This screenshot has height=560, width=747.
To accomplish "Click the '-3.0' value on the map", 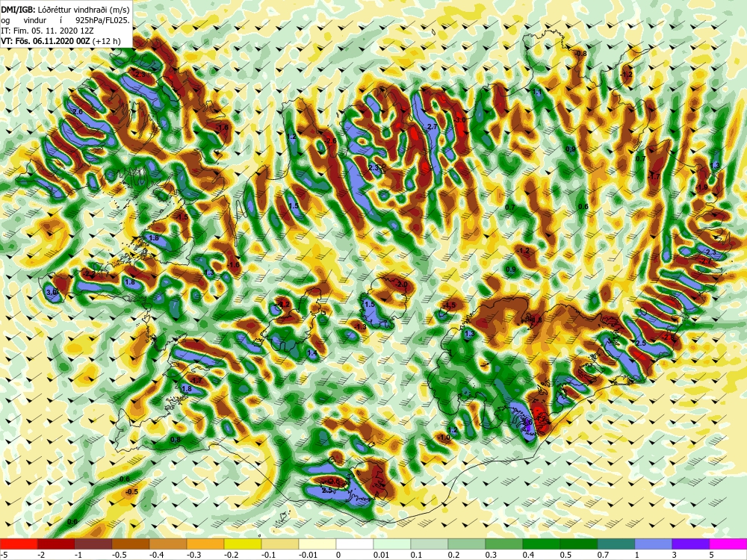I will coord(459,120).
